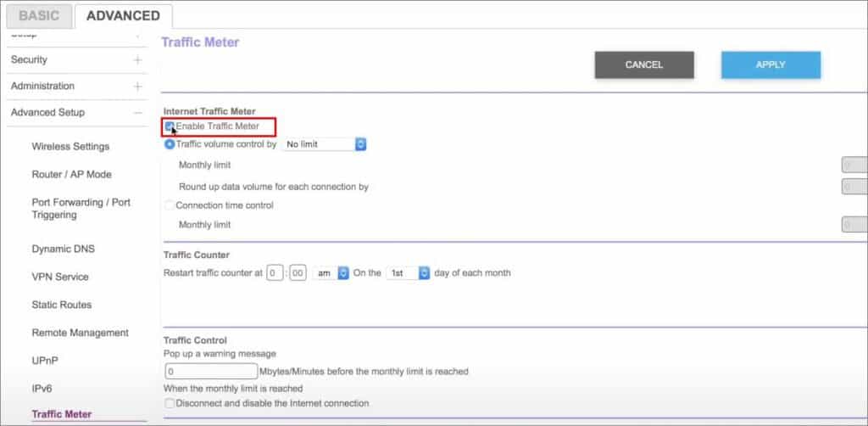868x426 pixels.
Task: Open Port Forwarding / Port Triggering
Action: click(81, 209)
